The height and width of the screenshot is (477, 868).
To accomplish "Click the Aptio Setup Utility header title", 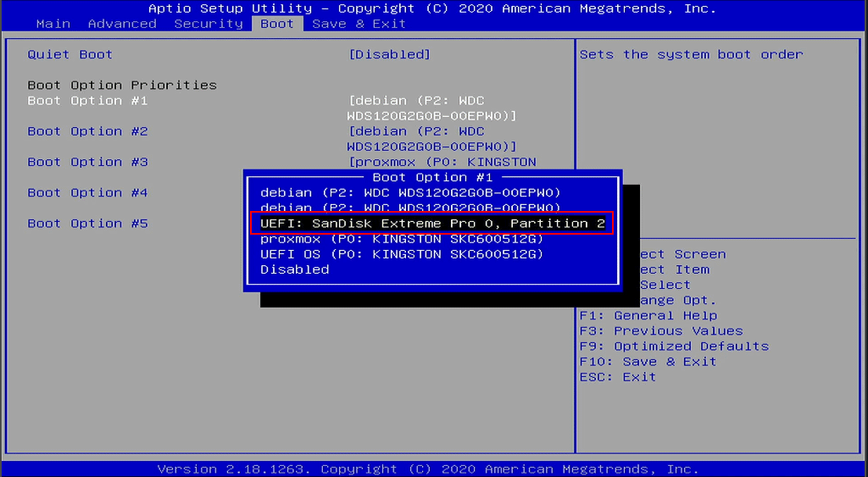I will (432, 8).
